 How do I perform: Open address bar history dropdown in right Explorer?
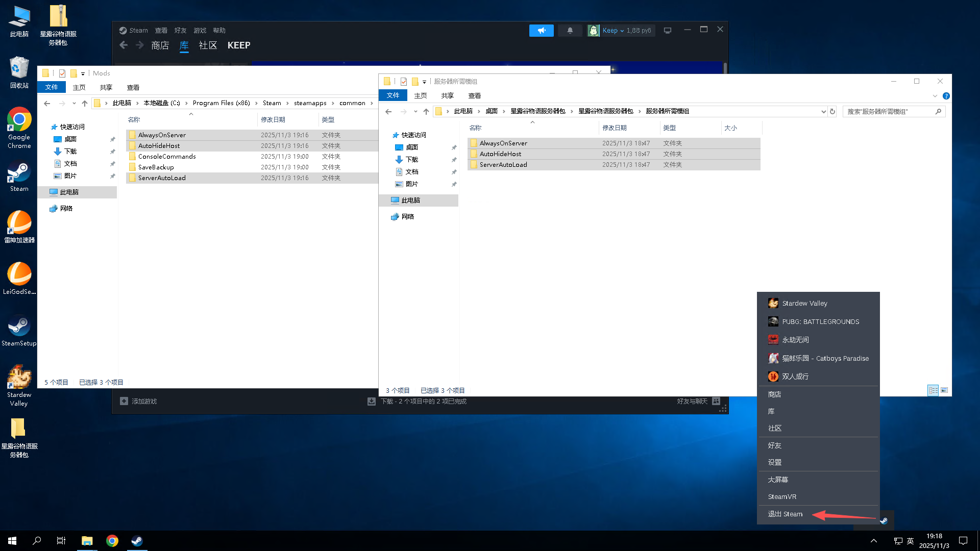point(823,111)
